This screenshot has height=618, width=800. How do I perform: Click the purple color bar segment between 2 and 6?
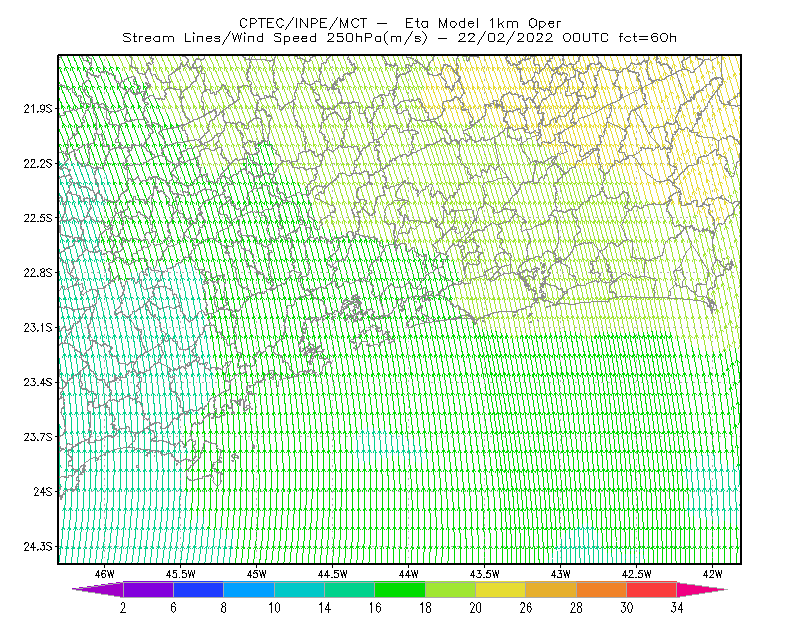coord(148,589)
